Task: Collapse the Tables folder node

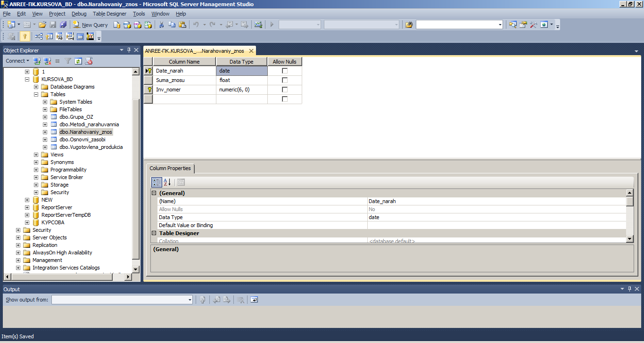Action: click(36, 94)
